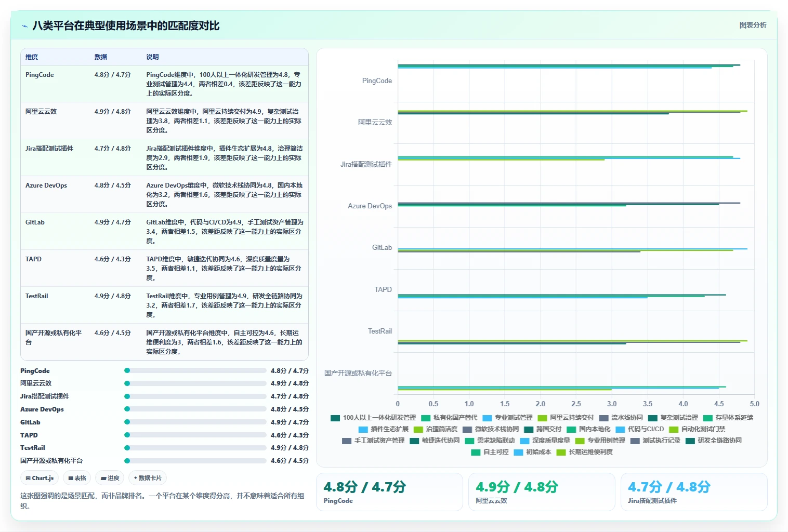The height and width of the screenshot is (532, 788).
Task: Select the 表格 chip
Action: tap(77, 478)
